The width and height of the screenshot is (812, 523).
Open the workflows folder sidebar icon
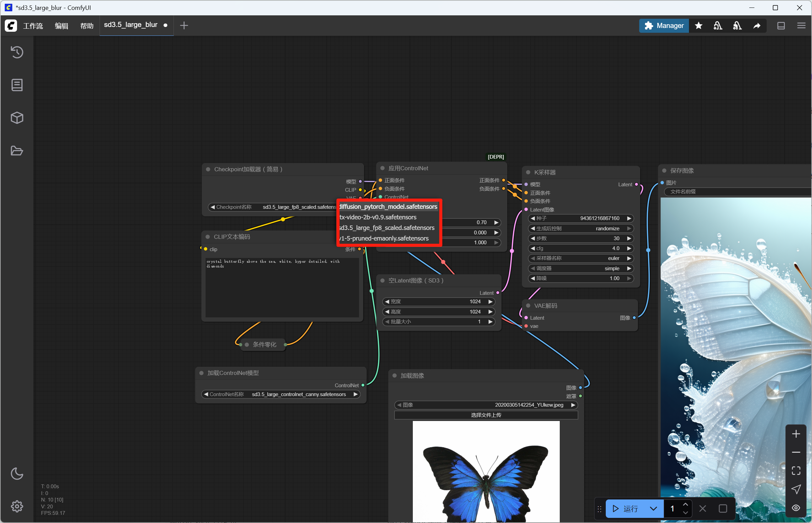click(17, 150)
